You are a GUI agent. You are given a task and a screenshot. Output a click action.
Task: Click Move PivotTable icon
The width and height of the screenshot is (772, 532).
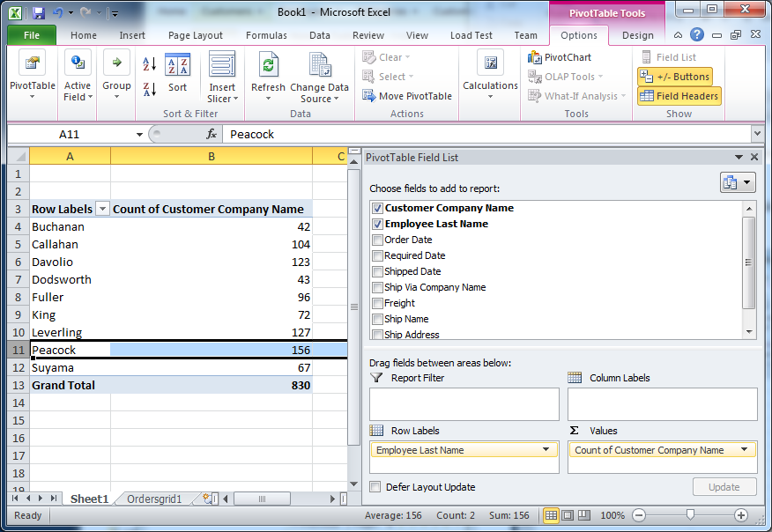point(369,95)
